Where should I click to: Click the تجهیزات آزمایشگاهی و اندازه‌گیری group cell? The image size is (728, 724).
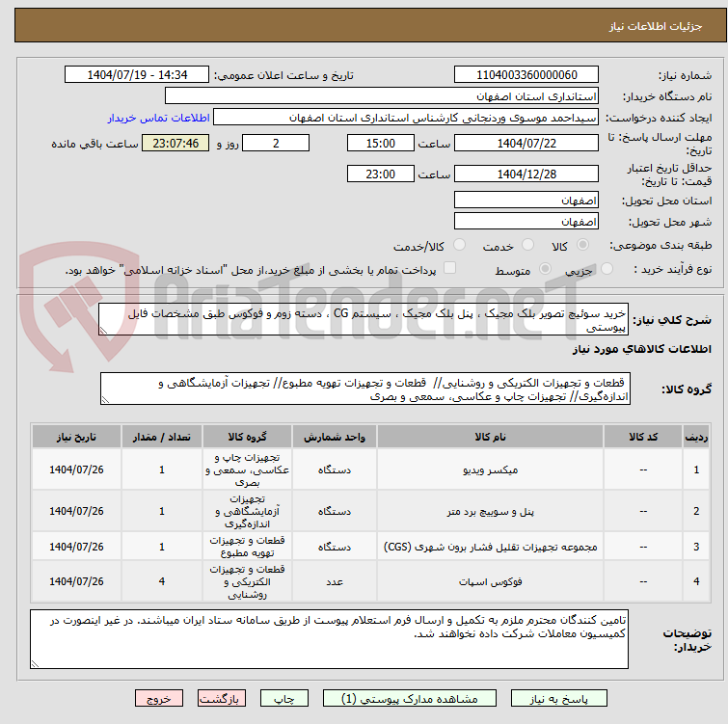click(x=247, y=511)
